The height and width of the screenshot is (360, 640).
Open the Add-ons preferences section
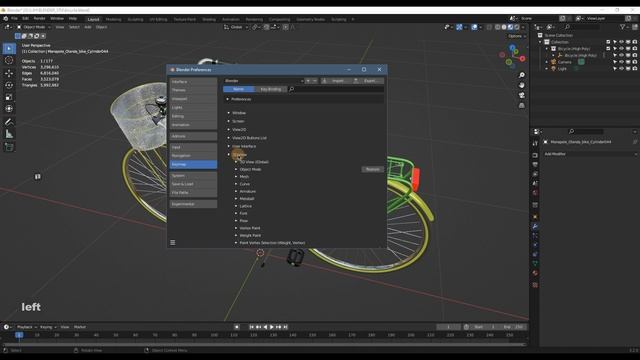(x=193, y=136)
